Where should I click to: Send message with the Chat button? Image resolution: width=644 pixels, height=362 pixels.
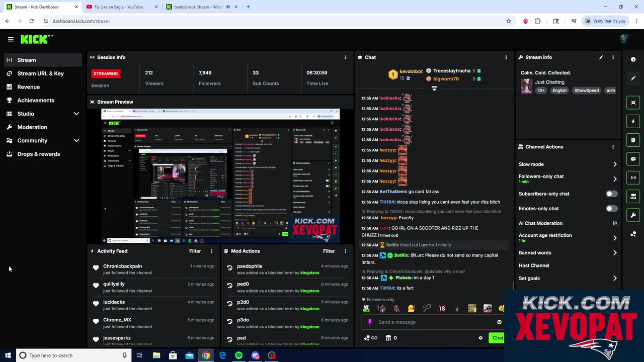pyautogui.click(x=497, y=338)
